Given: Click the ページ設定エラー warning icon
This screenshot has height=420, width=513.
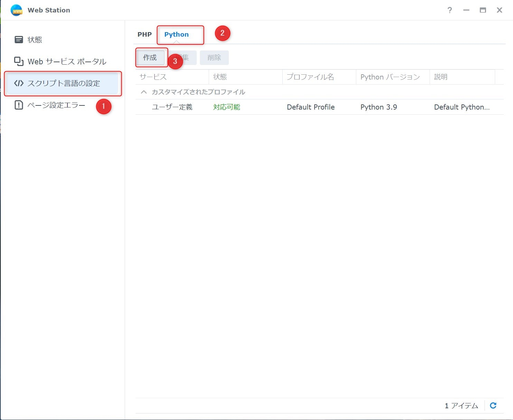Looking at the screenshot, I should (x=19, y=105).
